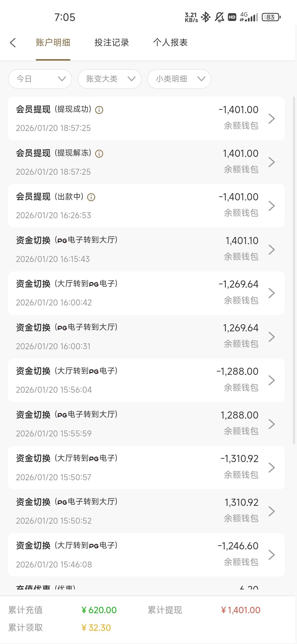Screen dimensions: 297x644
Task: Tap the Bluetooth status bar icon
Action: tap(205, 17)
